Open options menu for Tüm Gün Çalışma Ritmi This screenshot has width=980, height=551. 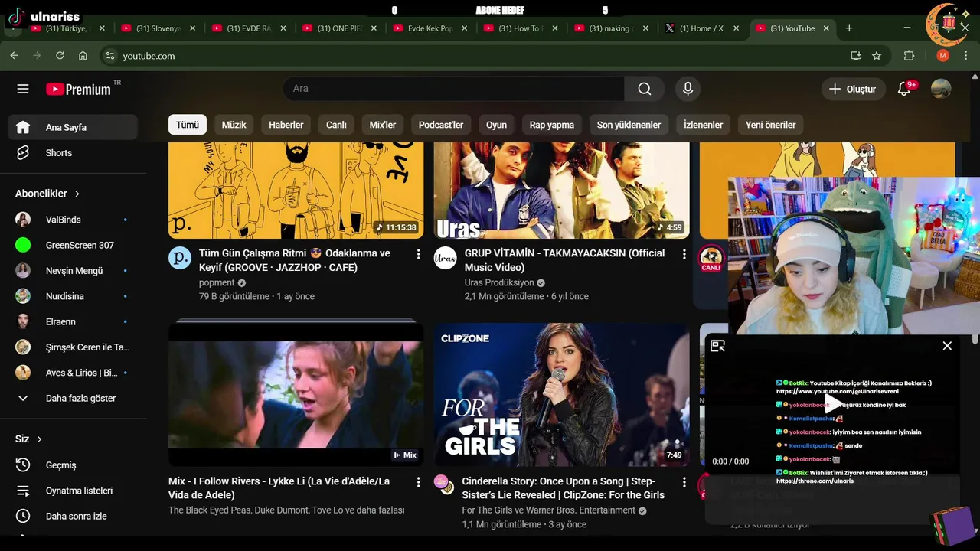418,254
